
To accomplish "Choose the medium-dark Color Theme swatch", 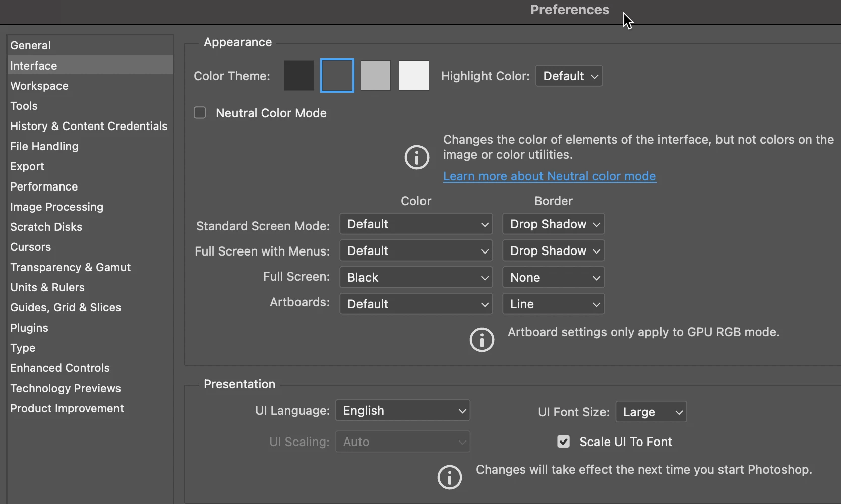I will pyautogui.click(x=337, y=76).
